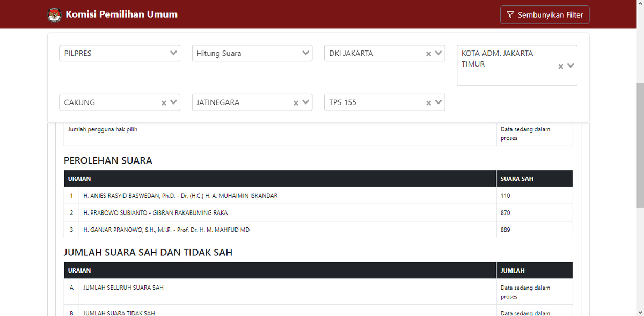Click the JUMLAH SELURUH SUARA SAH row
Screen dimensions: 644x316
318,292
